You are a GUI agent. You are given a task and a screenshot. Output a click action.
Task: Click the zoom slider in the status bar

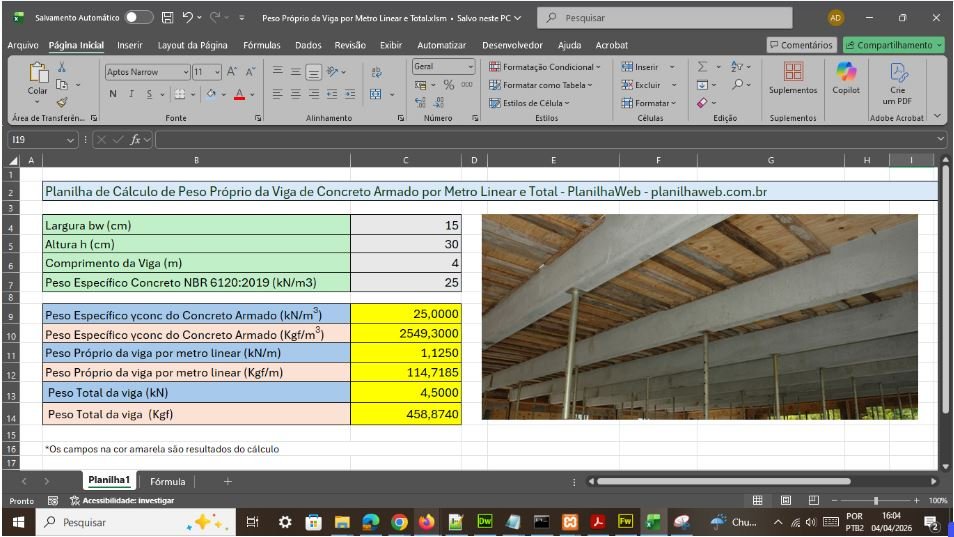pos(876,500)
